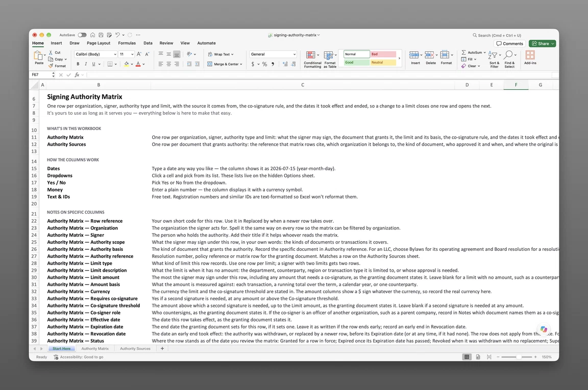This screenshot has height=390, width=588.
Task: Cut the selection with scissors icon
Action: coord(51,53)
